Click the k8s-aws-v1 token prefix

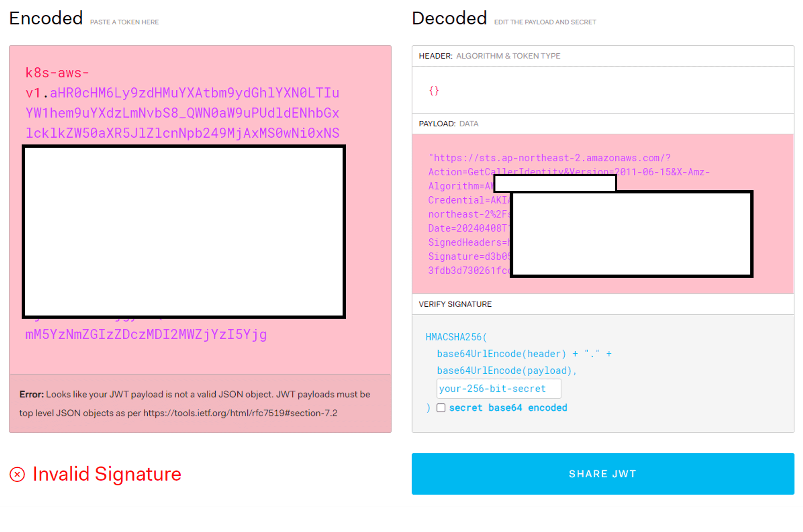coord(57,73)
